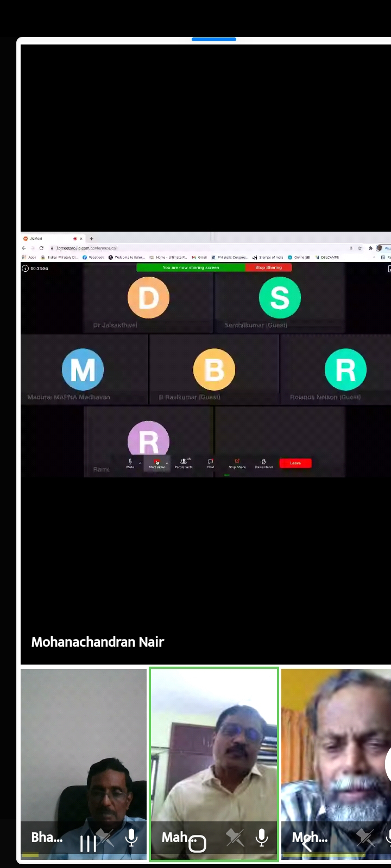
Task: Open Participants list in shared toolbar
Action: coord(184,463)
